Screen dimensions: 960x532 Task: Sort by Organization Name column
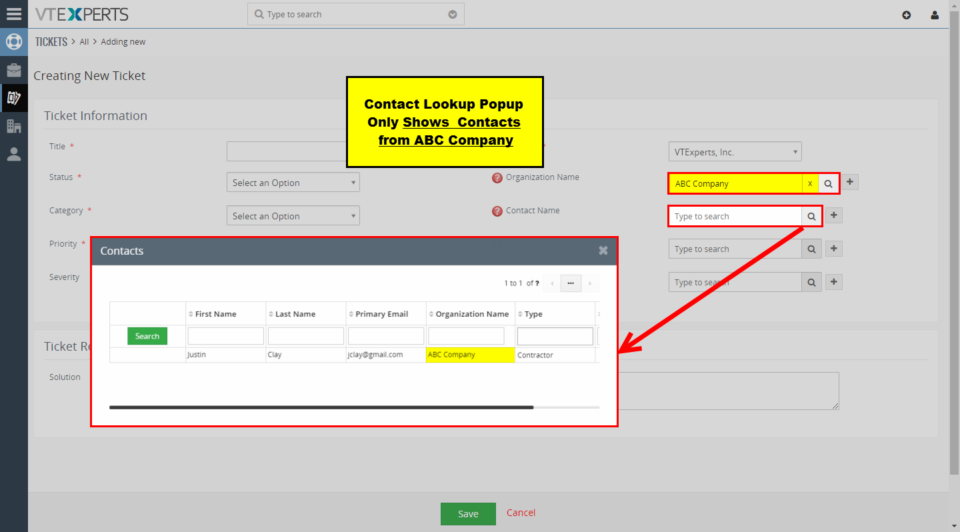[x=471, y=314]
